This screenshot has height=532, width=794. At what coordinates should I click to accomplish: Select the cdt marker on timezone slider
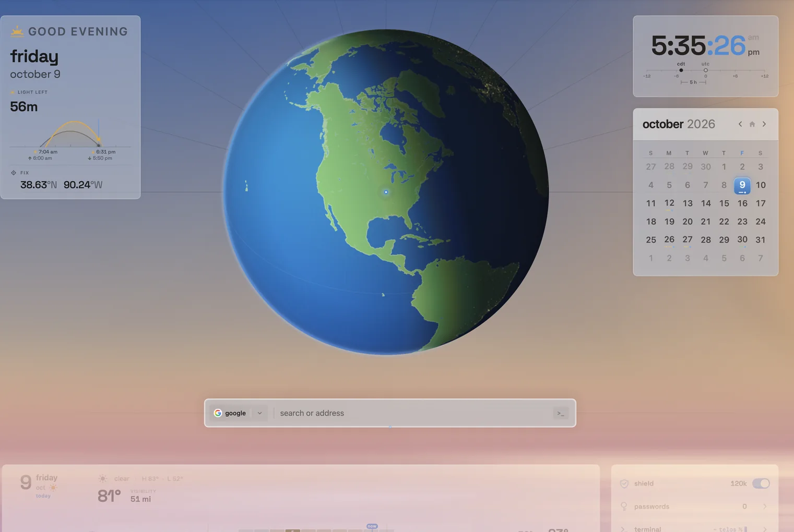(x=681, y=70)
